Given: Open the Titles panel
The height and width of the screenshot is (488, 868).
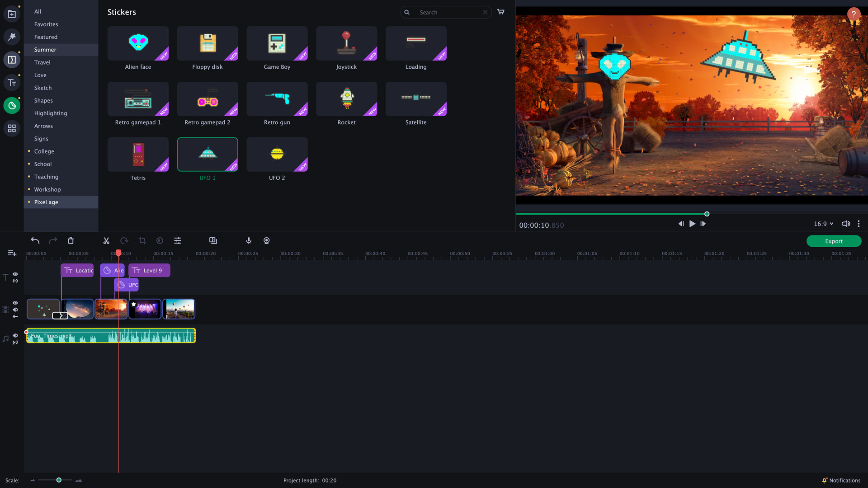Looking at the screenshot, I should (x=12, y=82).
